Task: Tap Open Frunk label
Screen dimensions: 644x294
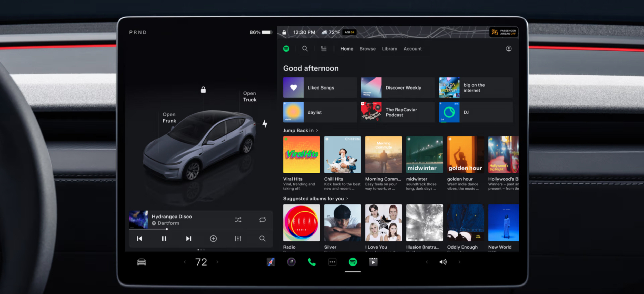Action: pyautogui.click(x=169, y=117)
